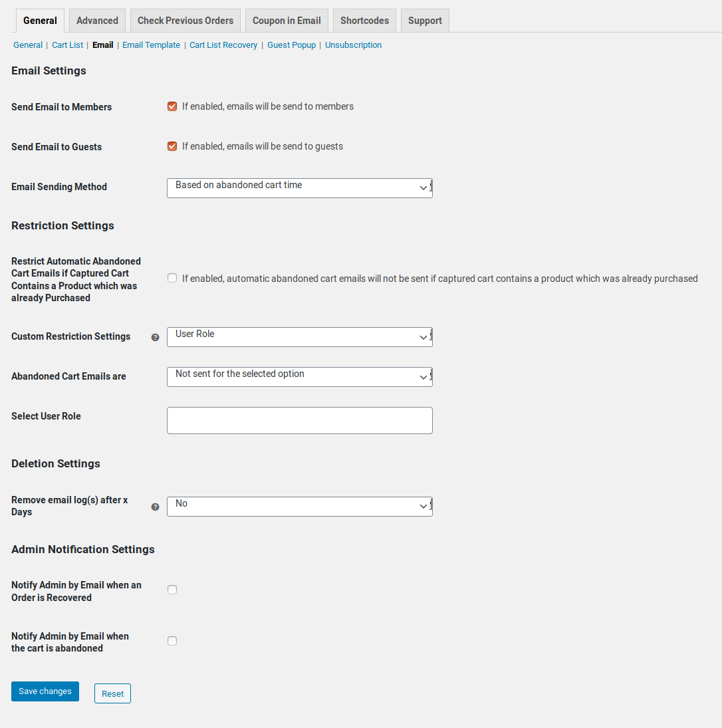Viewport: 722px width, 728px height.
Task: Open the Check Previous Orders tab
Action: (185, 21)
